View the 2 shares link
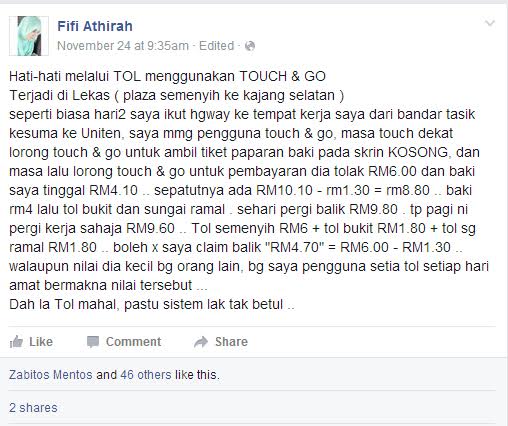508x426 pixels. tap(33, 408)
